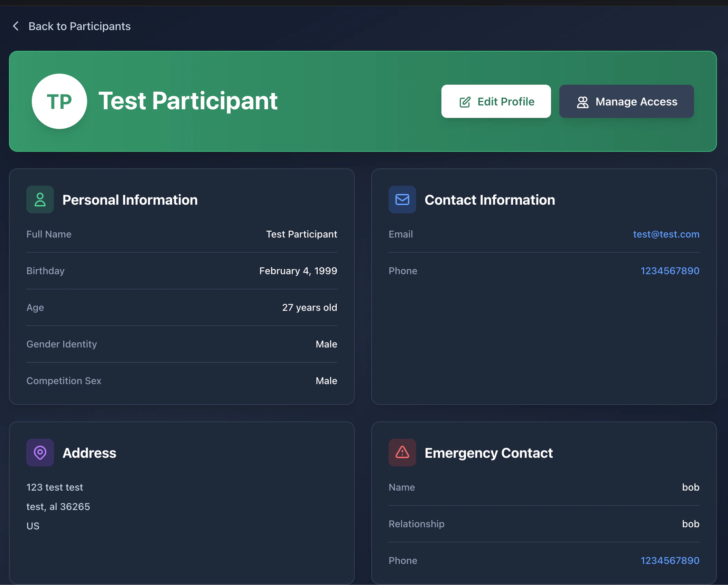Select the address line '123 test test'
The width and height of the screenshot is (728, 585).
click(x=55, y=487)
